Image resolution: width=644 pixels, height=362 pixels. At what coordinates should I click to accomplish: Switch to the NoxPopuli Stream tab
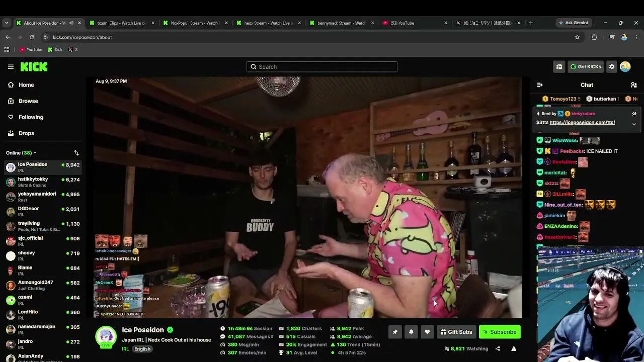click(194, 23)
